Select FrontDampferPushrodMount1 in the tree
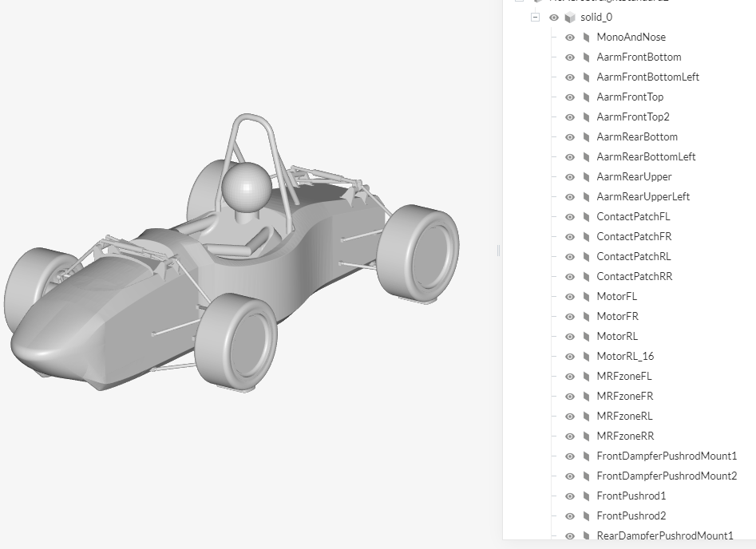Viewport: 756px width, 549px height. click(667, 456)
